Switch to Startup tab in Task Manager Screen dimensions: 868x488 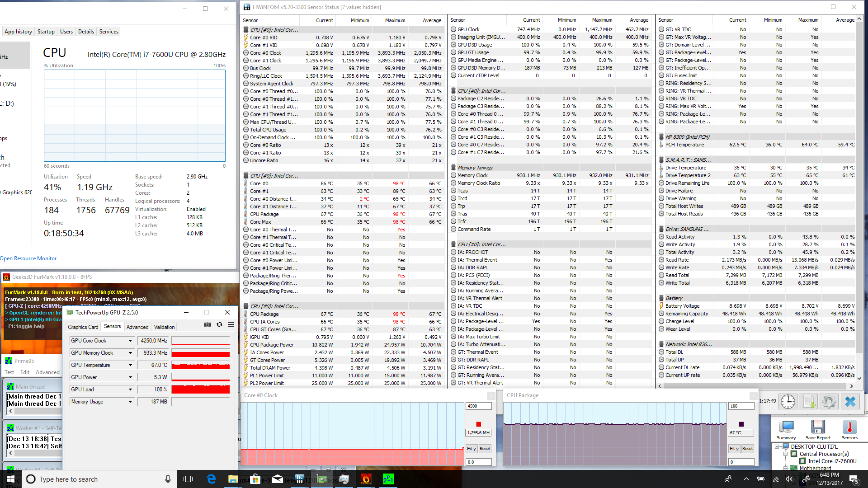(46, 32)
